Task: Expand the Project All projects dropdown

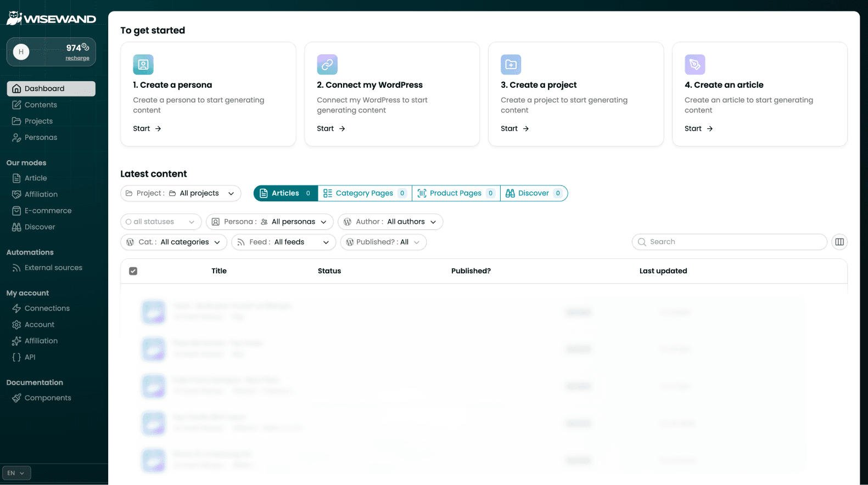Action: [x=181, y=193]
